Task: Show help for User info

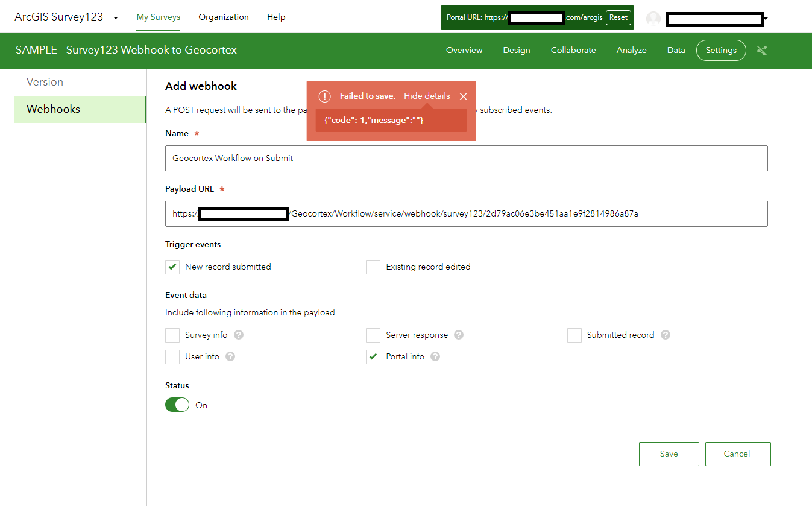Action: click(230, 356)
